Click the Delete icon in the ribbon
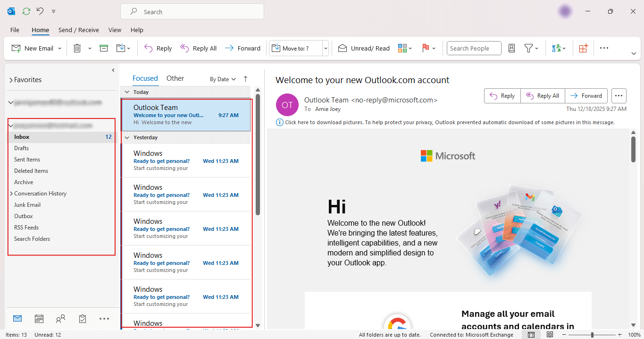This screenshot has width=644, height=339. click(76, 48)
